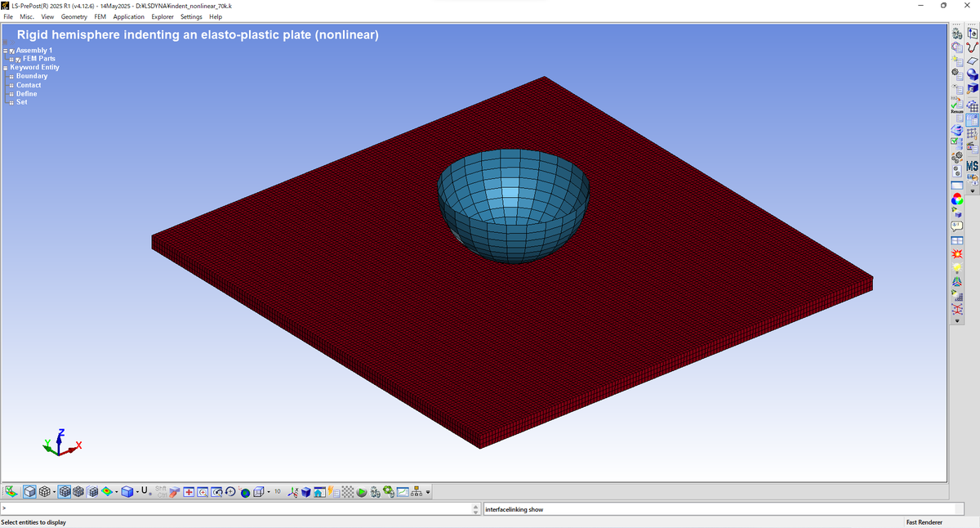Expand the bottom toolbar overflow arrow

point(427,492)
